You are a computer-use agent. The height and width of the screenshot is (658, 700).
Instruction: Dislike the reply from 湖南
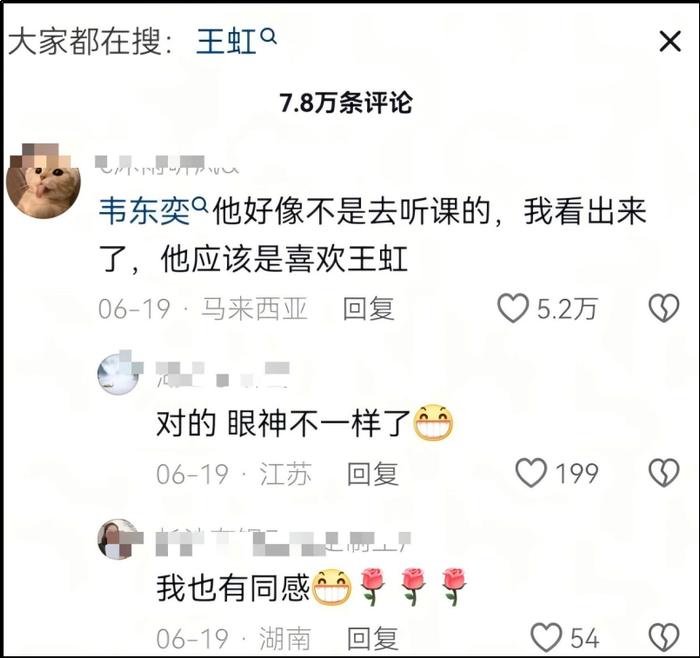click(664, 637)
